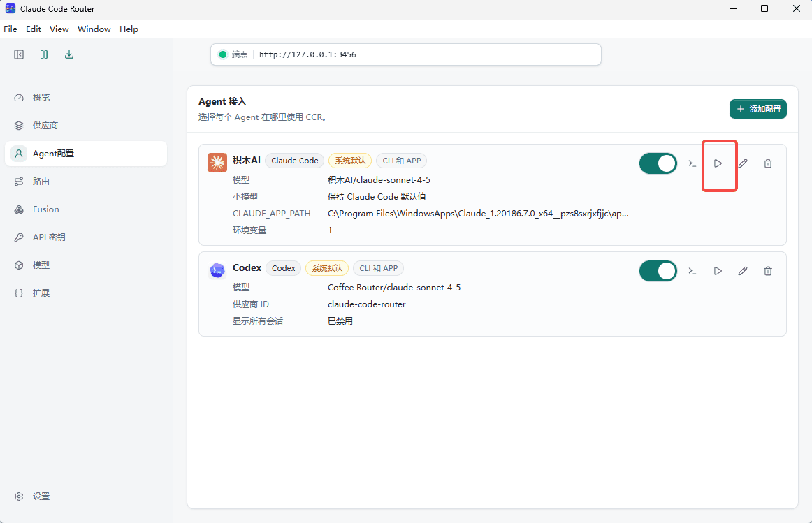Click the Codex card title
Viewport: 812px width, 523px height.
[x=247, y=267]
